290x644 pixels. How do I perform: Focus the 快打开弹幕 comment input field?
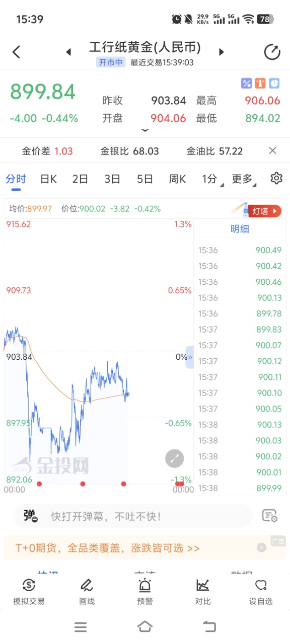coord(133,516)
